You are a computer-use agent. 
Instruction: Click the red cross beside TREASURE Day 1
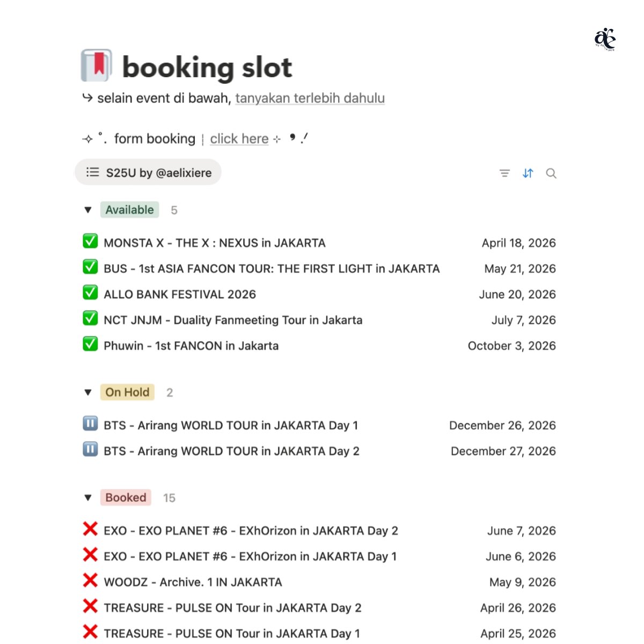click(x=90, y=632)
